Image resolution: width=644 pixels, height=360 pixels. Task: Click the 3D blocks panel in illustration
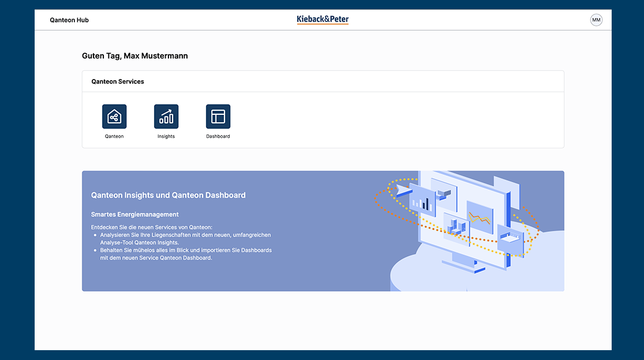click(x=456, y=227)
